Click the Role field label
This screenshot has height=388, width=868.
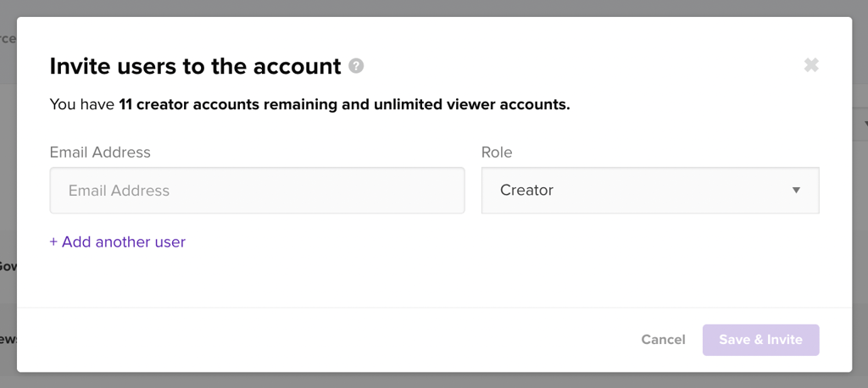tap(497, 152)
